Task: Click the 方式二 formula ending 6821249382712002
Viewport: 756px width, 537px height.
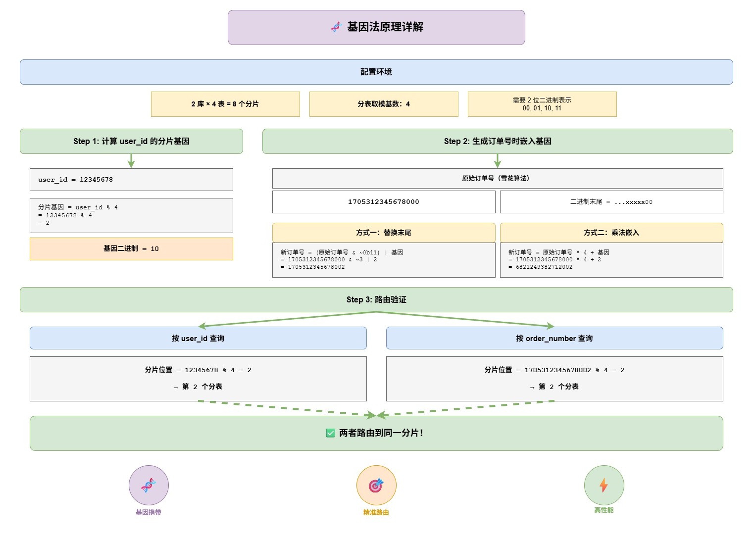Action: (x=611, y=260)
